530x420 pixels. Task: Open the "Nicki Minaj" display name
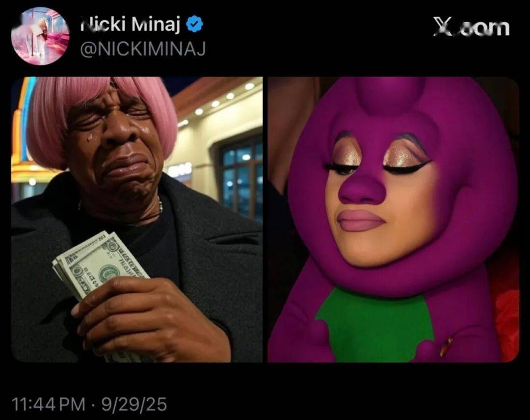tap(131, 24)
